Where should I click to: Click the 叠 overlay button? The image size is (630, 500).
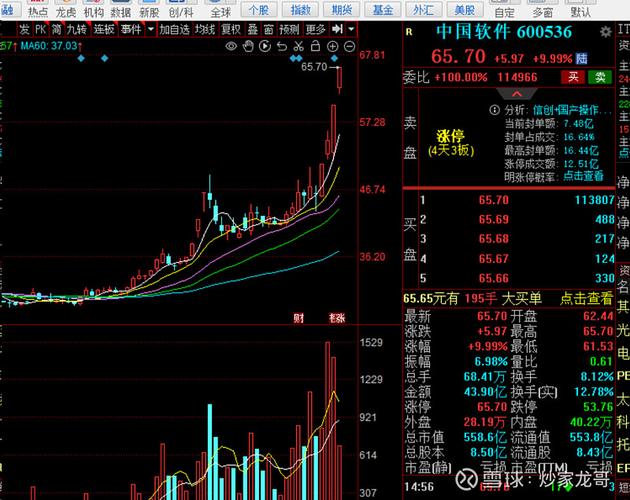pyautogui.click(x=252, y=29)
